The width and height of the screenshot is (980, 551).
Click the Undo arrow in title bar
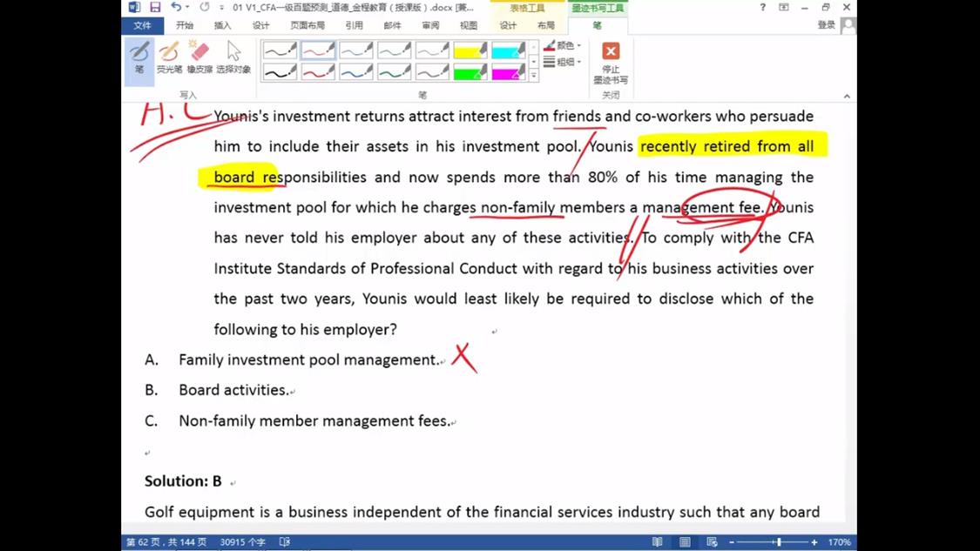click(x=176, y=7)
